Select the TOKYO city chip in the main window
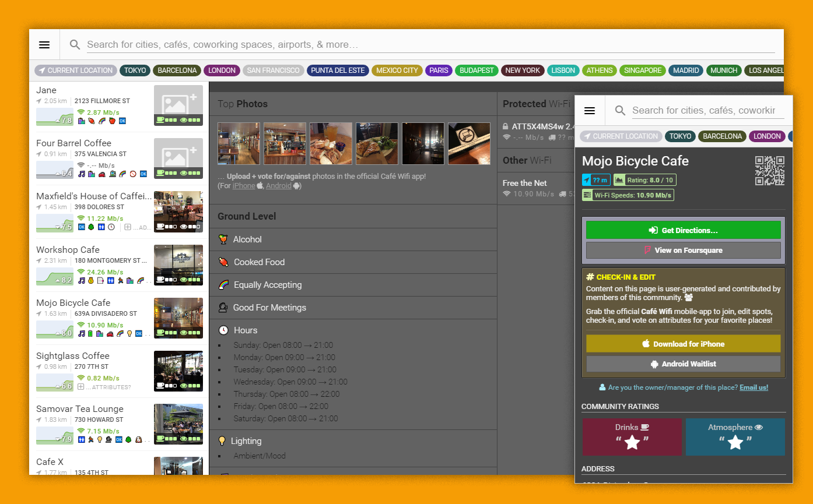Viewport: 813px width, 504px height. [135, 71]
